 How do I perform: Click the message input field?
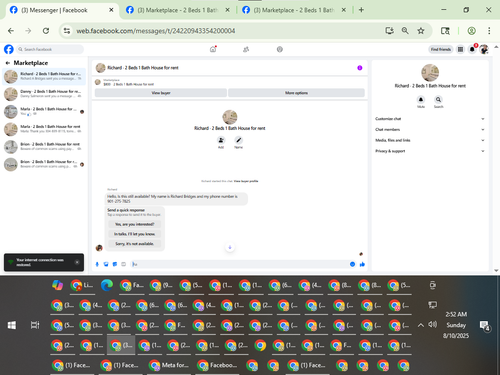[239, 264]
